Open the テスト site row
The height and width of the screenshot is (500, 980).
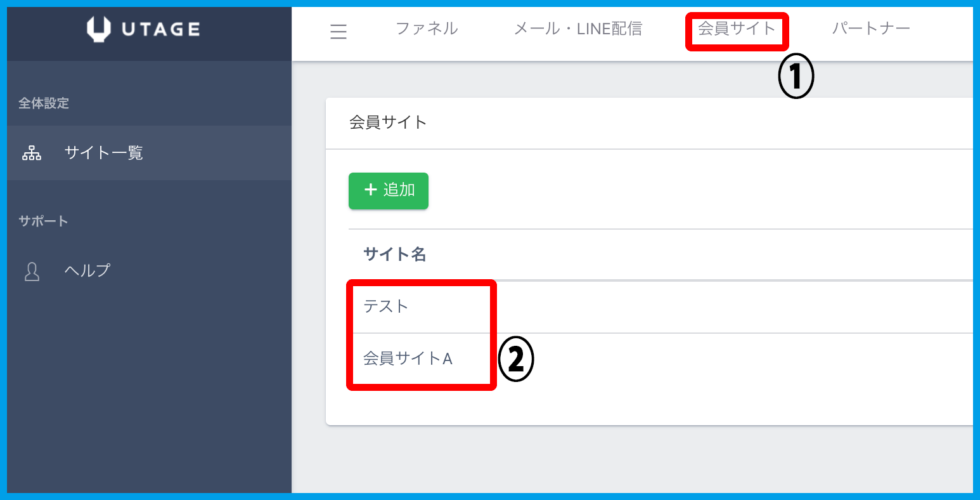pyautogui.click(x=386, y=306)
